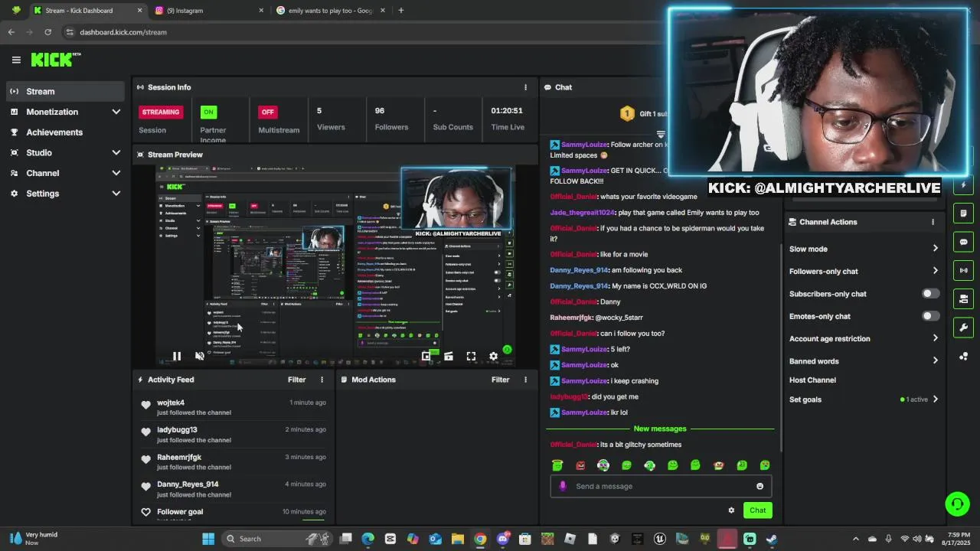Open File Explorer from the taskbar
980x551 pixels.
(x=457, y=539)
